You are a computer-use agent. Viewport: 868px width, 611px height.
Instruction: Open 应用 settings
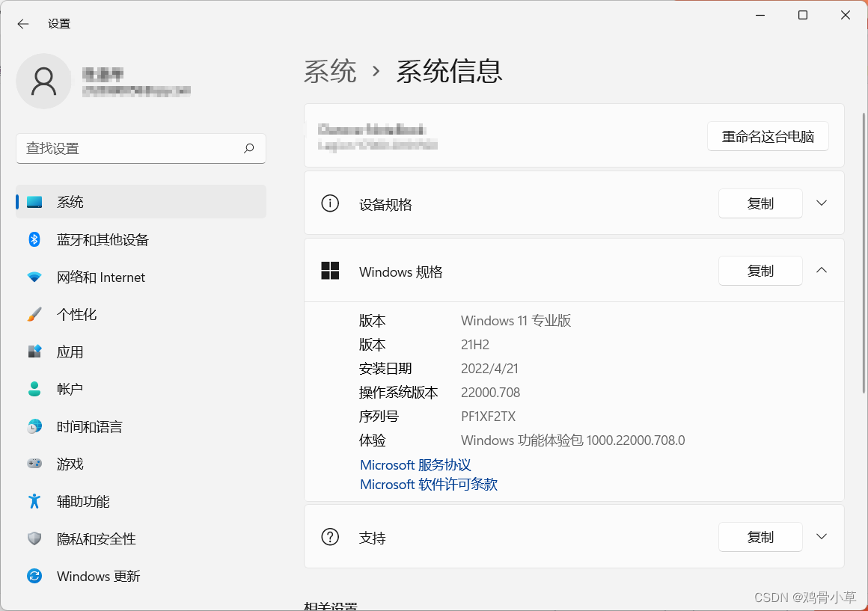(x=141, y=352)
